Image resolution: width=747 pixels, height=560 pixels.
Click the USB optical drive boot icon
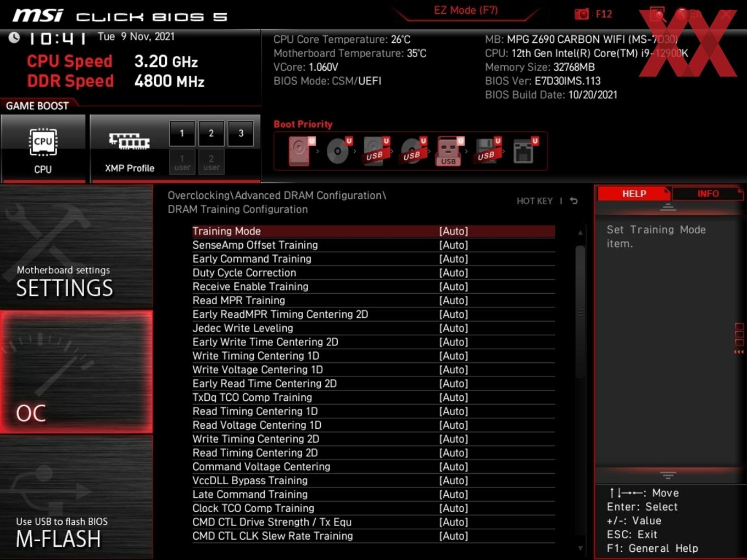412,151
